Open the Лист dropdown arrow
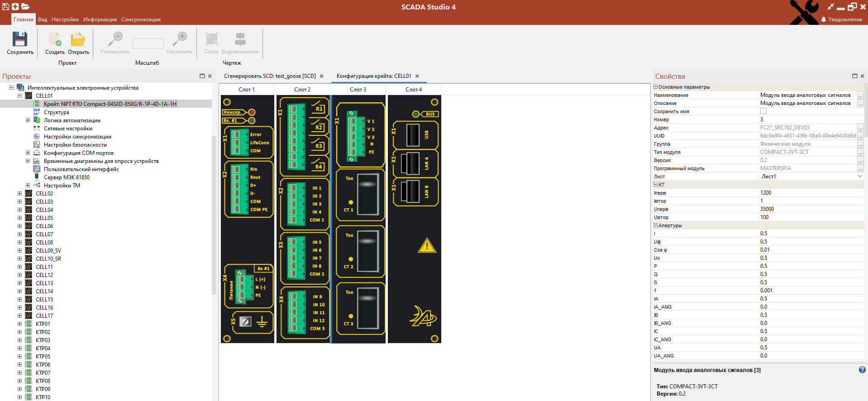Viewport: 868px width, 401px height. [860, 177]
